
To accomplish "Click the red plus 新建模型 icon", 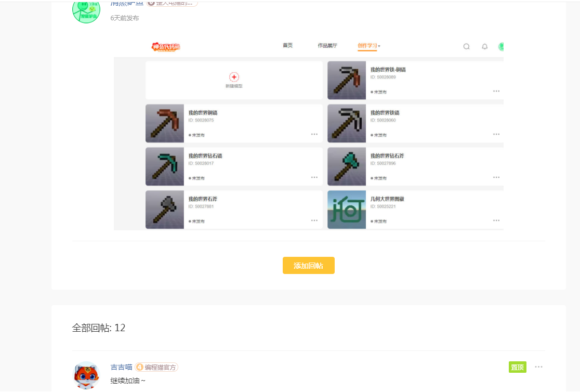I will tap(234, 77).
